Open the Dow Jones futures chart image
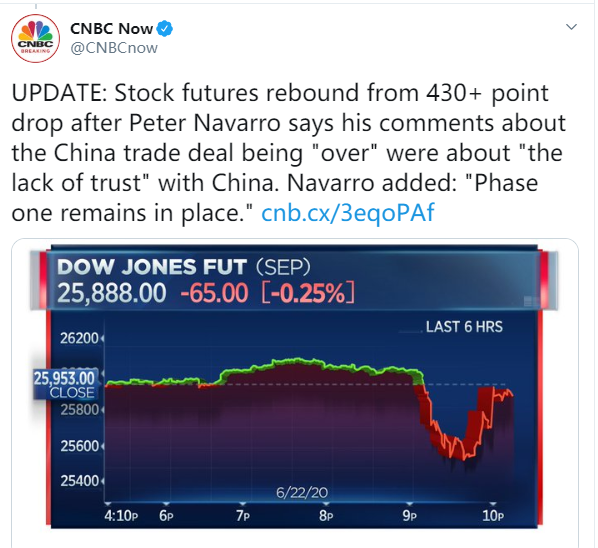 [294, 386]
